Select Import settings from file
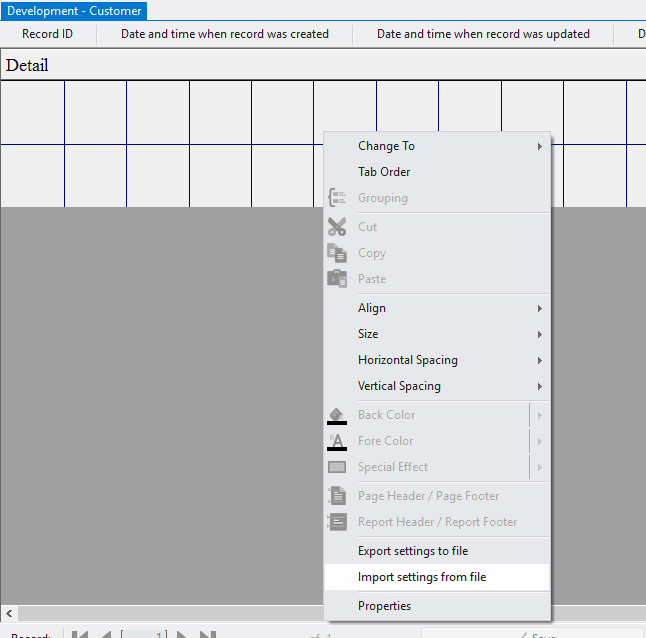Screen dimensions: 646x638 click(421, 577)
